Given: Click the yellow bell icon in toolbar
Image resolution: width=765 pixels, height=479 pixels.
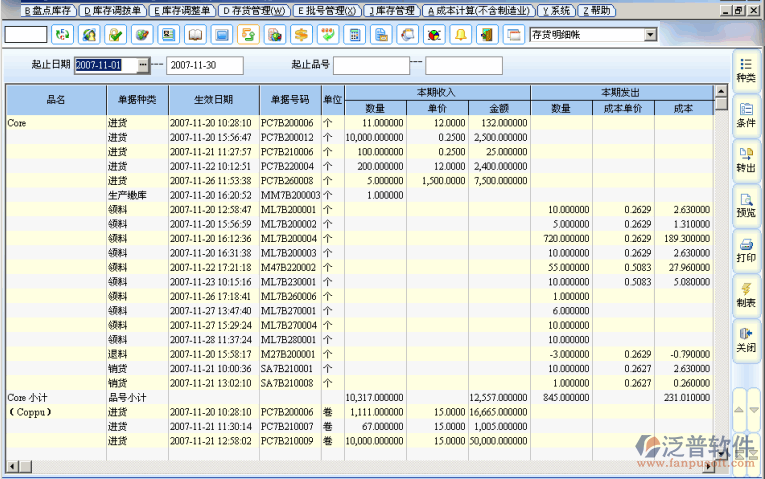Looking at the screenshot, I should point(461,35).
